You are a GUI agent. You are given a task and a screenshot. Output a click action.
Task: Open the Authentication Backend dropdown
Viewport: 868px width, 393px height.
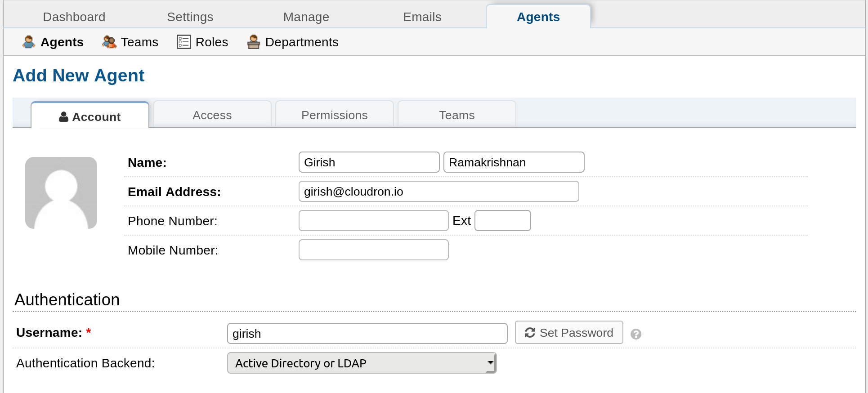click(x=362, y=363)
